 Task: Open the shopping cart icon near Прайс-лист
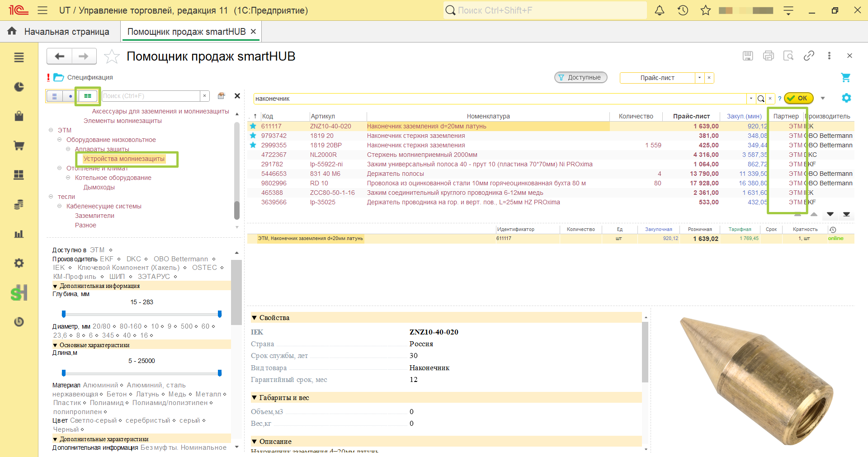coord(845,78)
